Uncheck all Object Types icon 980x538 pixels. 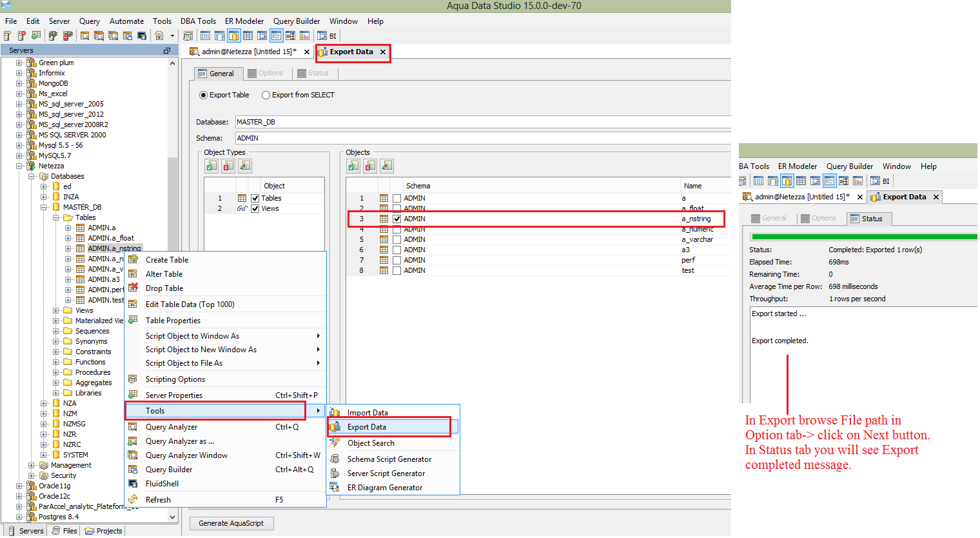click(228, 166)
